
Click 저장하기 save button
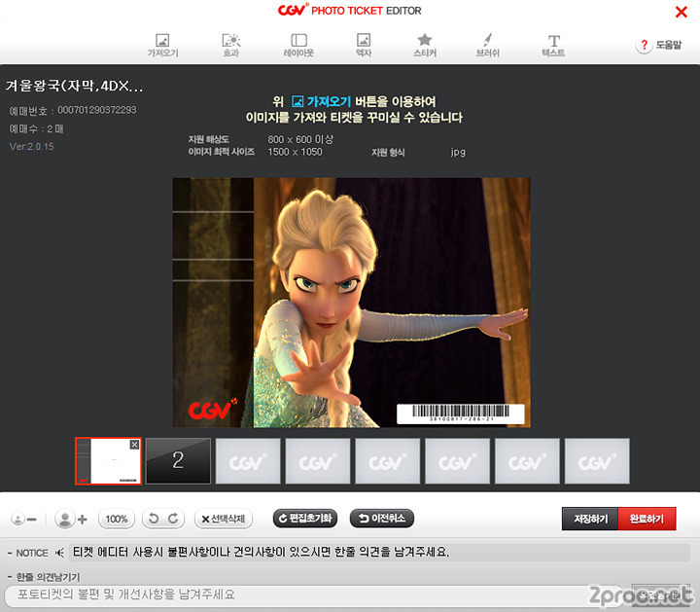590,519
